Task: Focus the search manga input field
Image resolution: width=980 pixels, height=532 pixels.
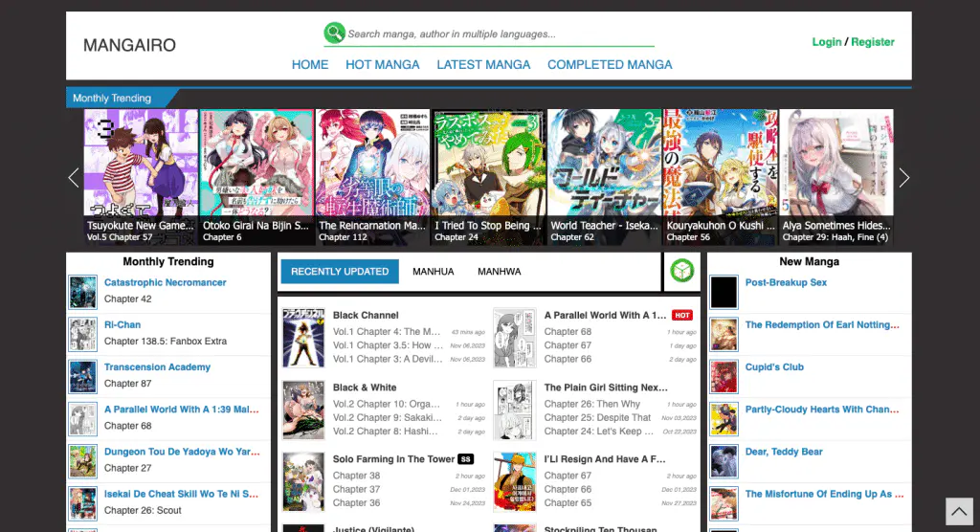Action: click(x=500, y=34)
